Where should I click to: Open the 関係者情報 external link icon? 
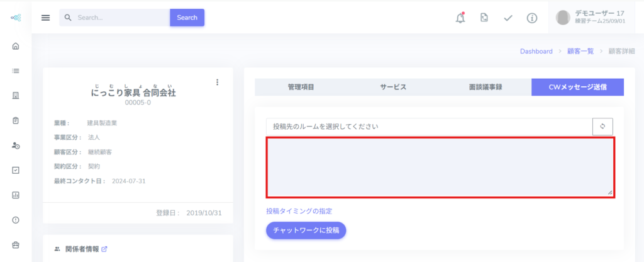(104, 249)
